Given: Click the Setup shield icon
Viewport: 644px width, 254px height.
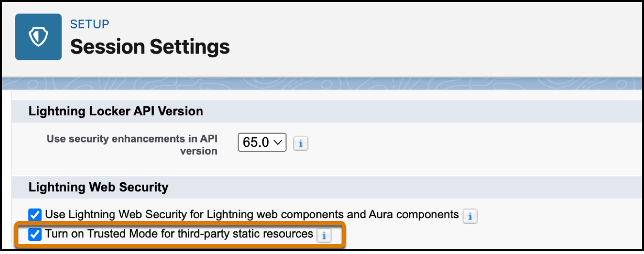Looking at the screenshot, I should [38, 37].
